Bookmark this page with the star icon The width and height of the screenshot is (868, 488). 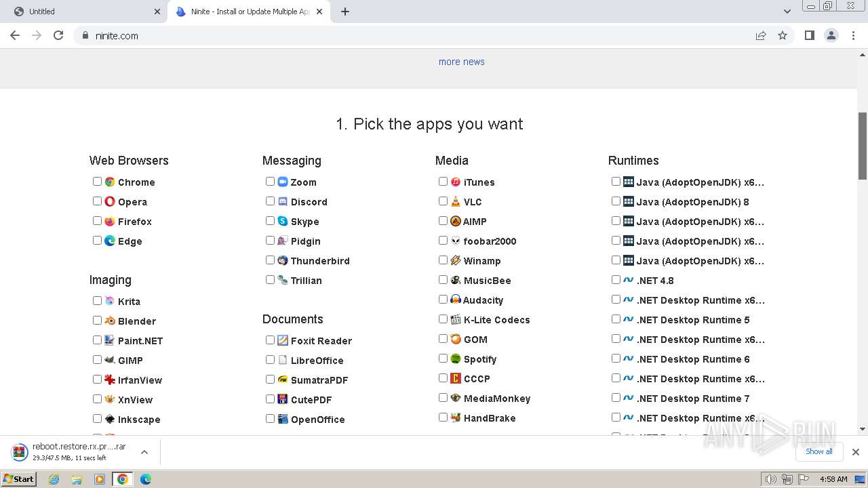click(x=783, y=35)
